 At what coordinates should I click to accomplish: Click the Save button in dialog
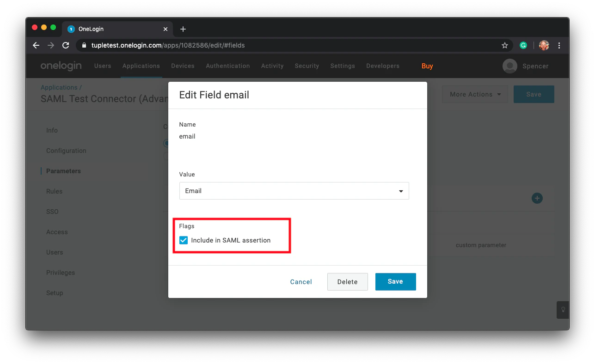[x=395, y=282]
